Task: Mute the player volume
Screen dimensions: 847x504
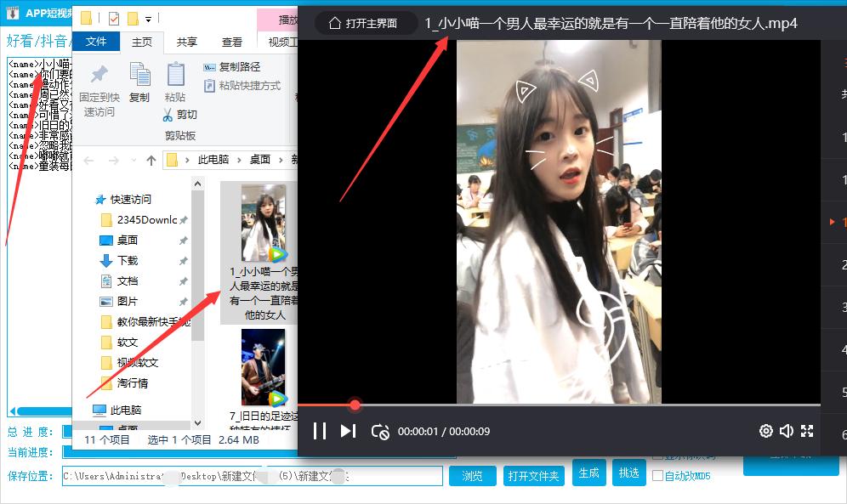Action: pyautogui.click(x=787, y=431)
